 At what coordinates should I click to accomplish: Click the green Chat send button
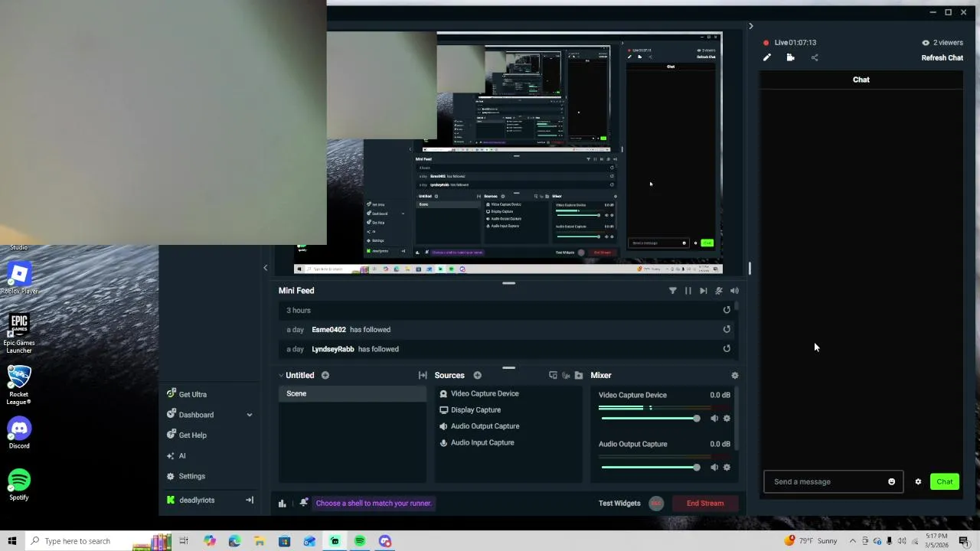[x=945, y=481]
